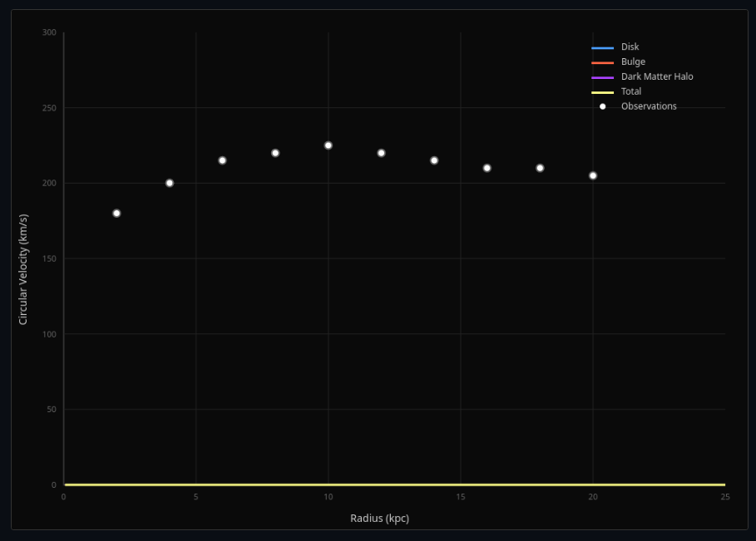
Task: Hide the Total trace from the legend
Action: tap(630, 91)
